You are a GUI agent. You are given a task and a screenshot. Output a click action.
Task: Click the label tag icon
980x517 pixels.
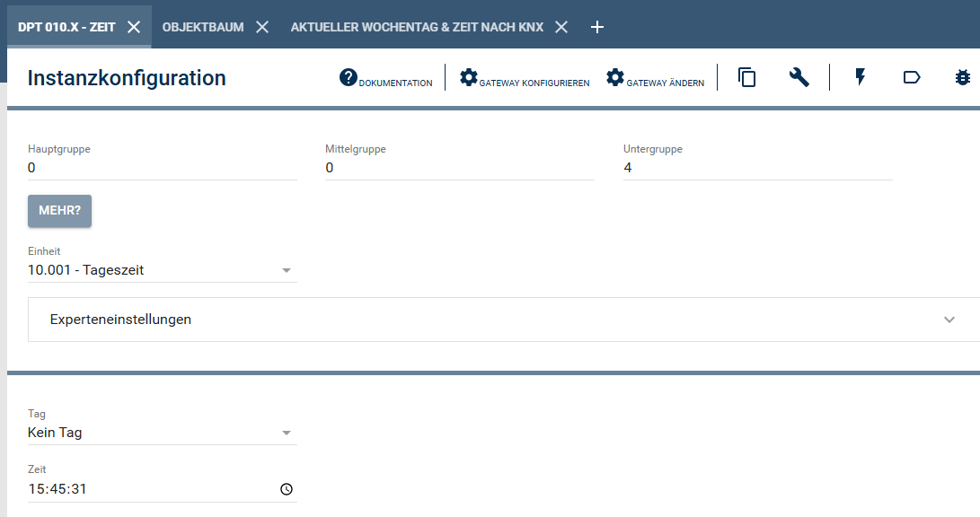(x=912, y=78)
